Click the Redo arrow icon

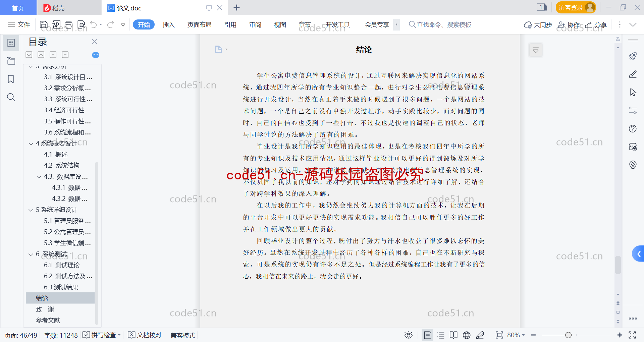(111, 24)
